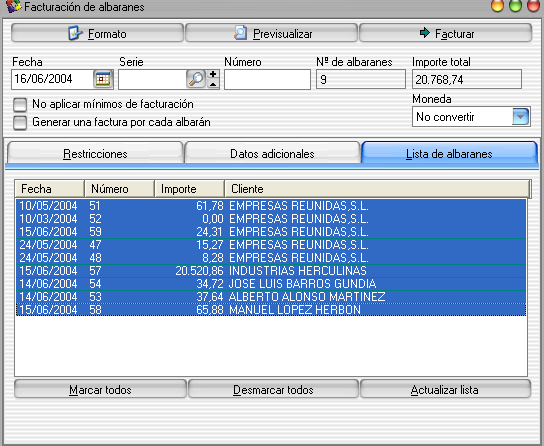Open the calendar picker next to Fecha

tap(103, 79)
